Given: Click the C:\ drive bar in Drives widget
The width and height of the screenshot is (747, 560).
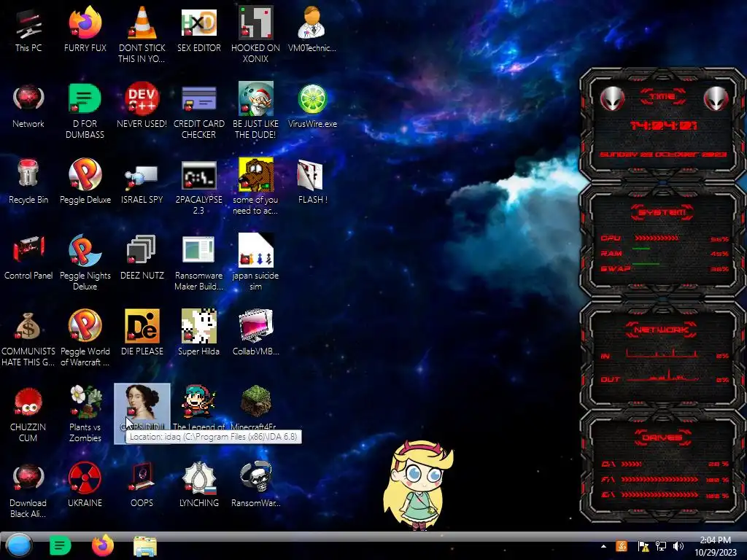Looking at the screenshot, I should (631, 464).
